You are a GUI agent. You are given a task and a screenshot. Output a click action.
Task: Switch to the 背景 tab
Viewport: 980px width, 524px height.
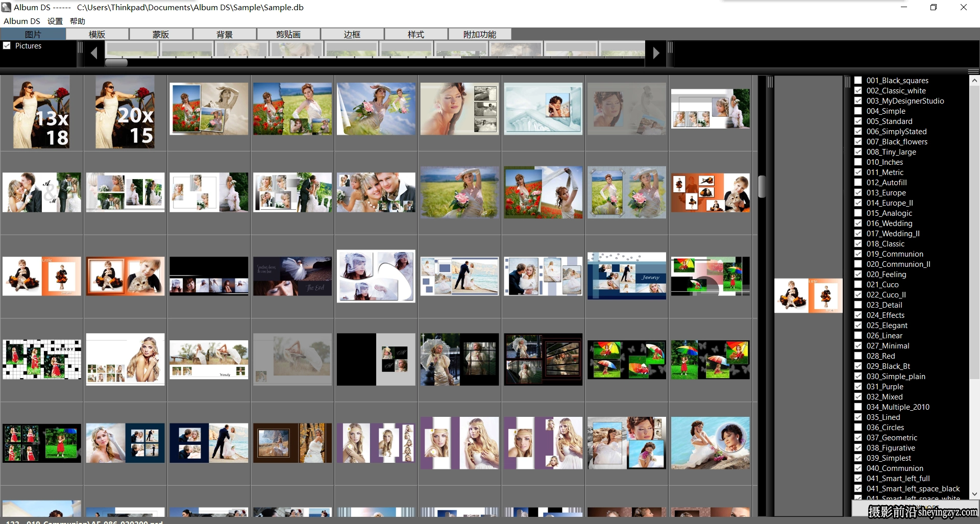coord(225,34)
